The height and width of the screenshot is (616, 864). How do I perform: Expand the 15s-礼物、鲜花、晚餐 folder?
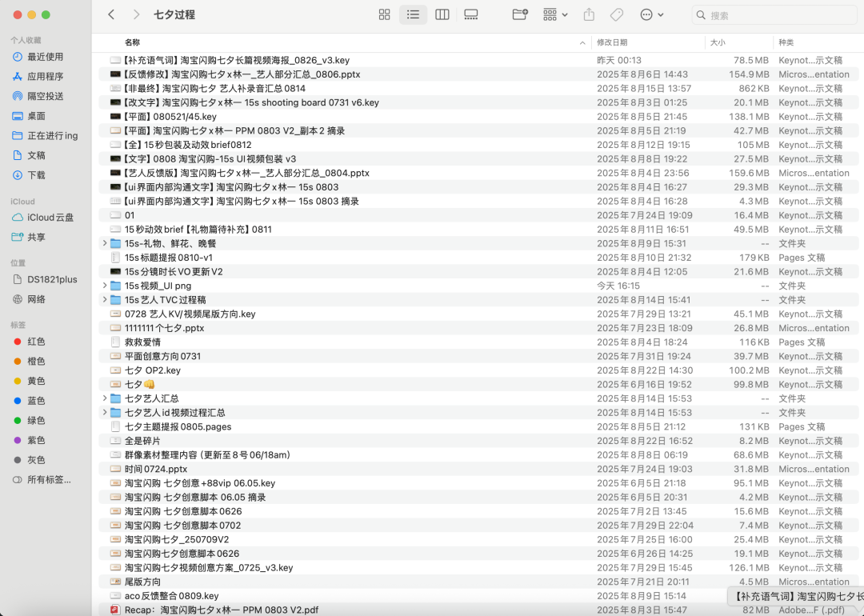[105, 243]
